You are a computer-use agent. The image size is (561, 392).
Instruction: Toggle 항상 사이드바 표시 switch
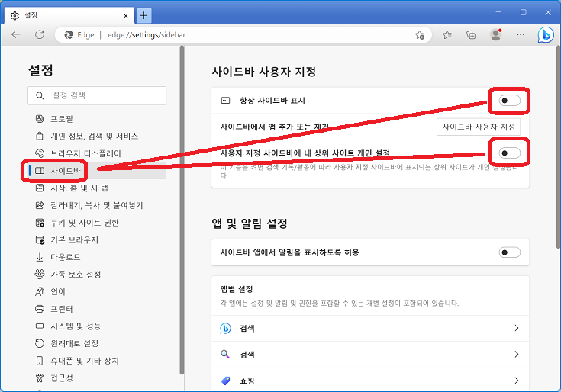510,101
